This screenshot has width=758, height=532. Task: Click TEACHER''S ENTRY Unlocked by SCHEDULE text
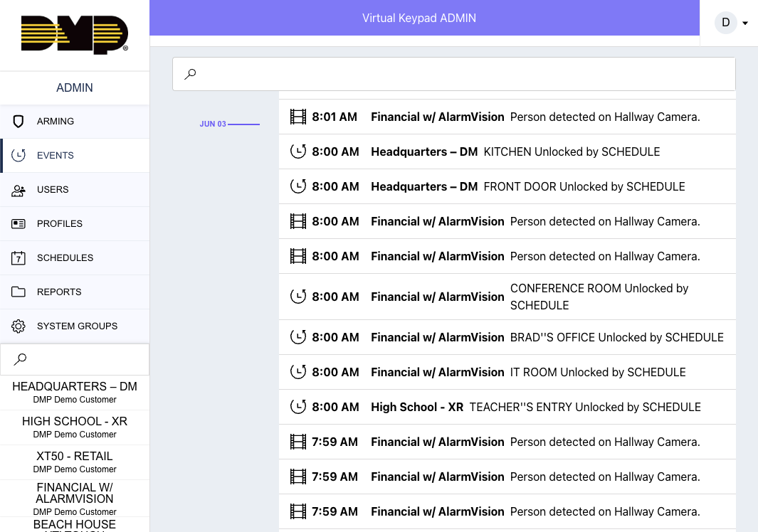click(x=585, y=407)
